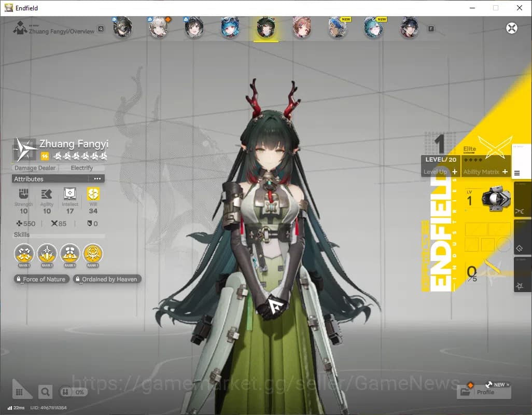
Task: Click the NEW label above Profile
Action: point(499,384)
